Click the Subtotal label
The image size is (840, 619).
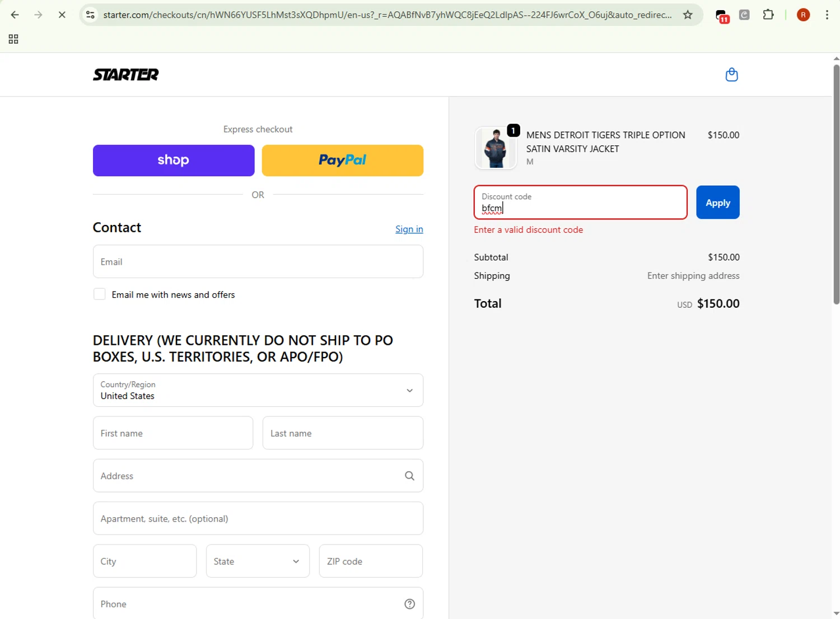pyautogui.click(x=491, y=257)
